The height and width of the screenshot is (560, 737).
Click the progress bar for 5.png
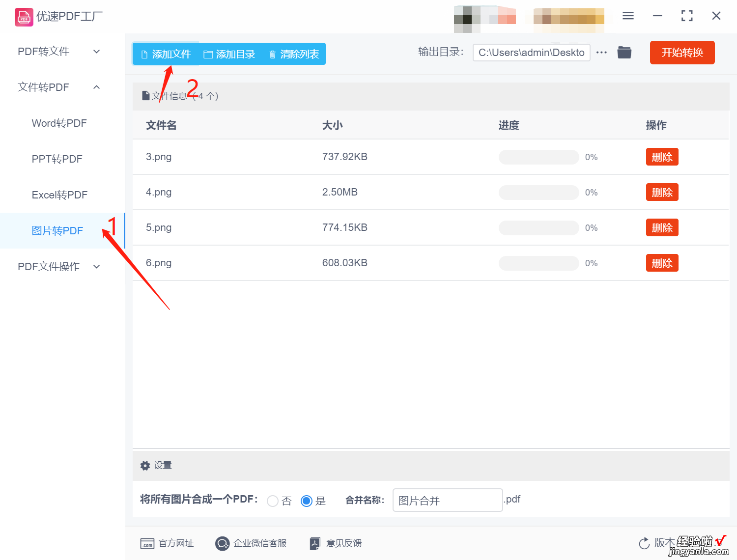click(539, 228)
